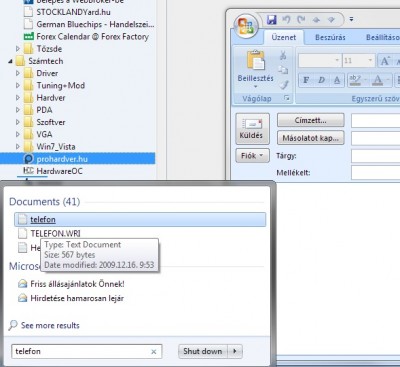Viewport: 400px width, 367px height.
Task: Click the Beillesztés paste clipboard icon
Action: 256,60
